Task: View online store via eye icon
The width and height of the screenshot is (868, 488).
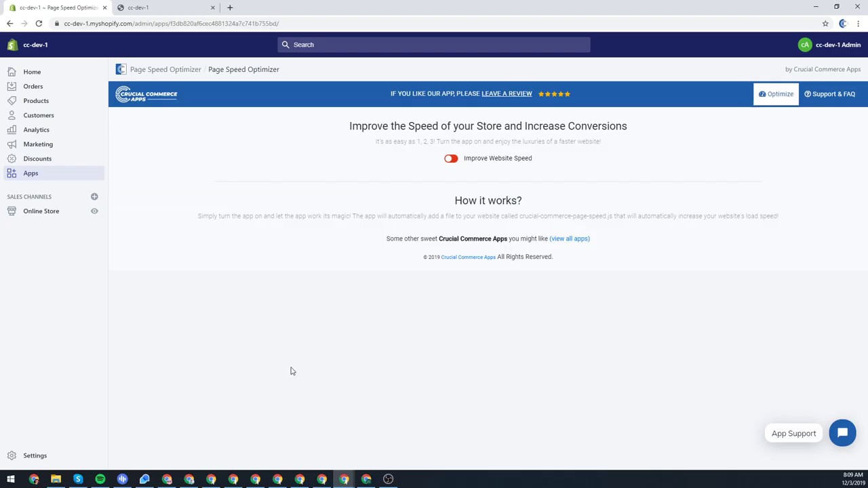Action: (x=94, y=211)
